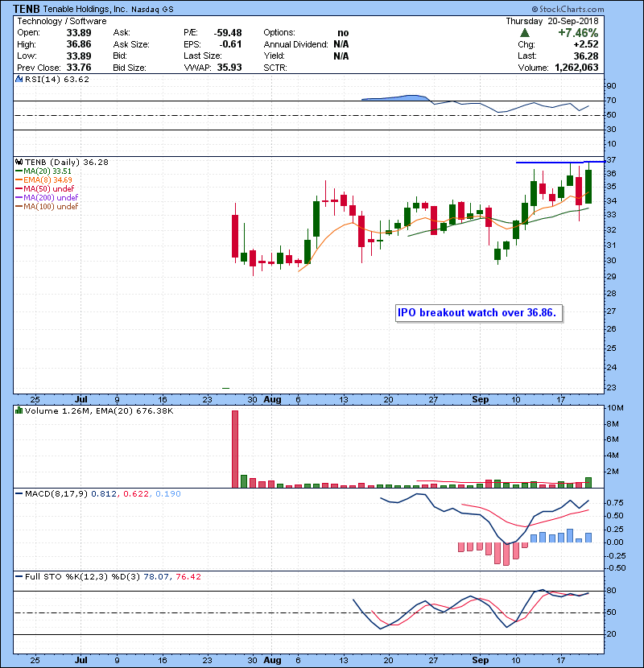Click the stochastic %D value 76.42

pyautogui.click(x=188, y=577)
